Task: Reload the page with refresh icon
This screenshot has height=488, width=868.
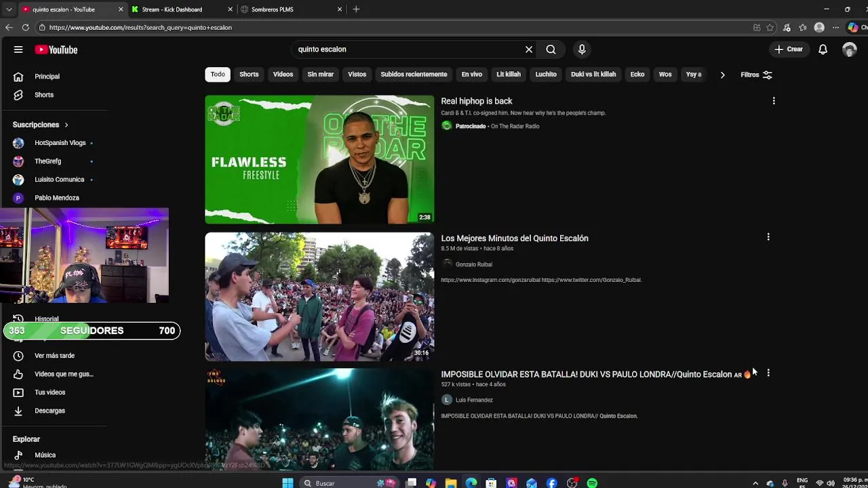Action: click(x=26, y=28)
